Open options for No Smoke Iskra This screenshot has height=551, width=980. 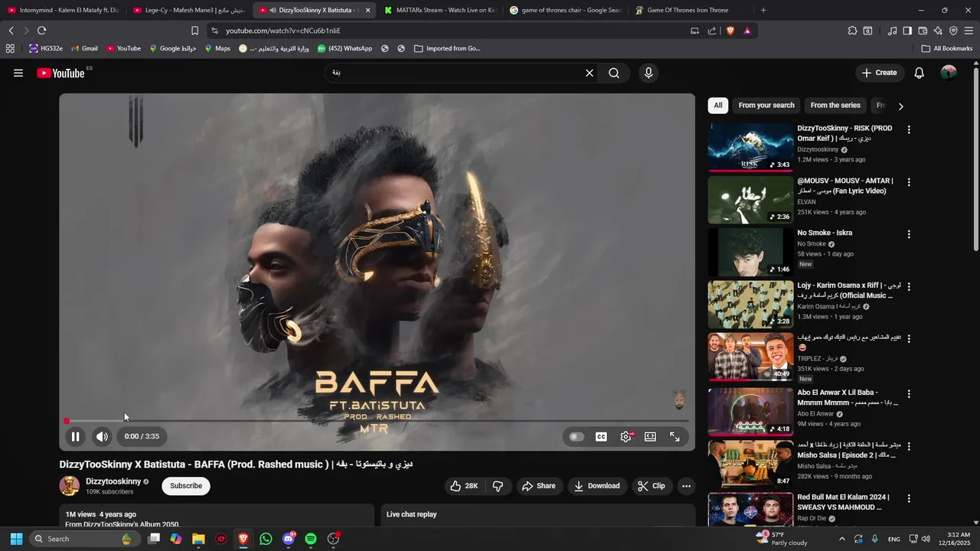(909, 234)
